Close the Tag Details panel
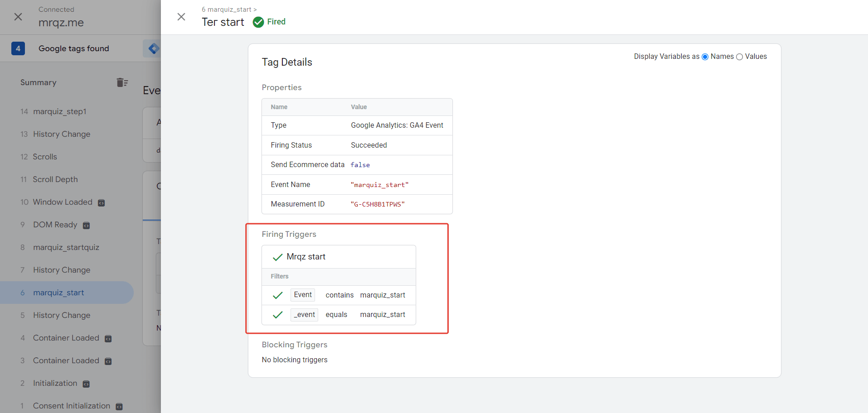Viewport: 868px width, 413px height. pos(181,17)
